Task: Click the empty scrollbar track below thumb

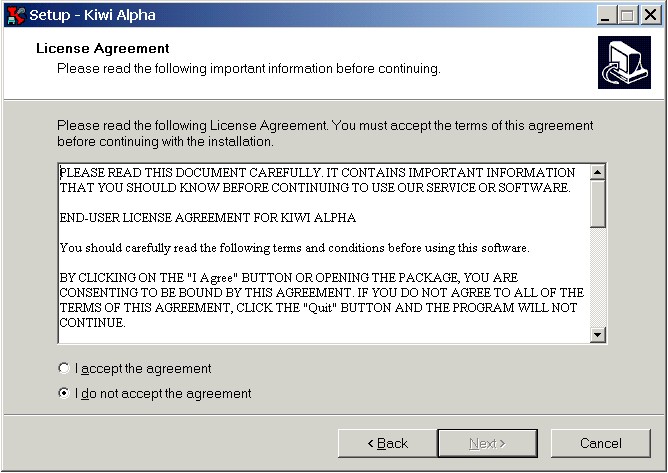Action: coord(598,277)
